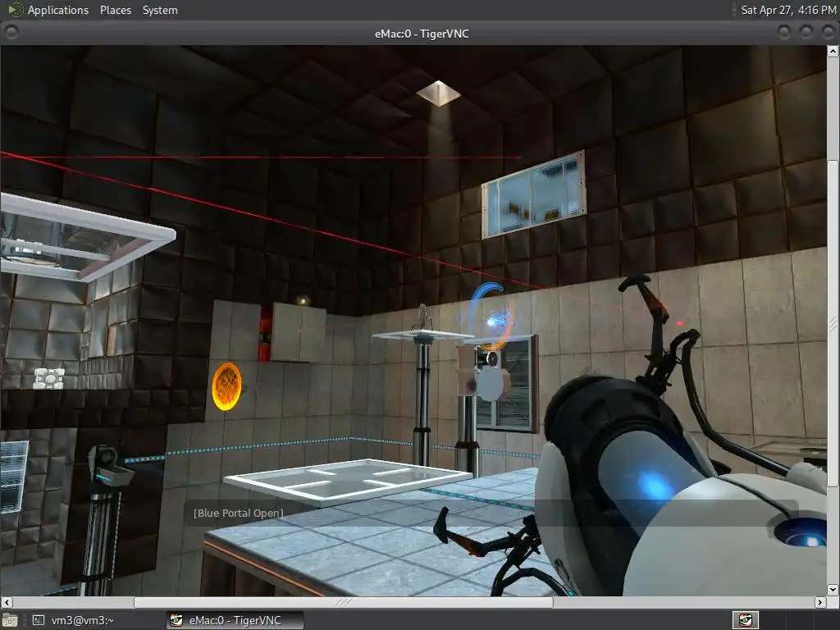840x630 pixels.
Task: Click the observation room window on upper wall
Action: pos(533,195)
